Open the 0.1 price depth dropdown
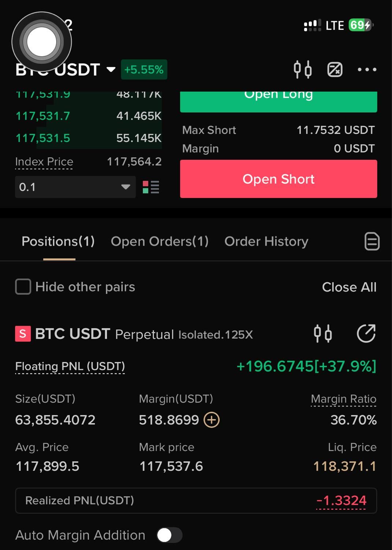This screenshot has width=392, height=550. 75,187
